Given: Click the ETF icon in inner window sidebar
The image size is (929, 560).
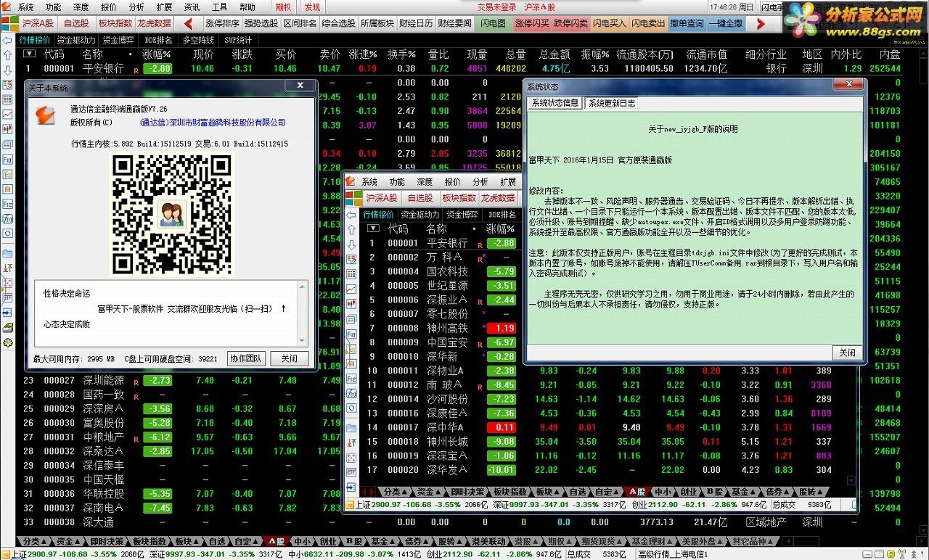Looking at the screenshot, I should pos(351,472).
